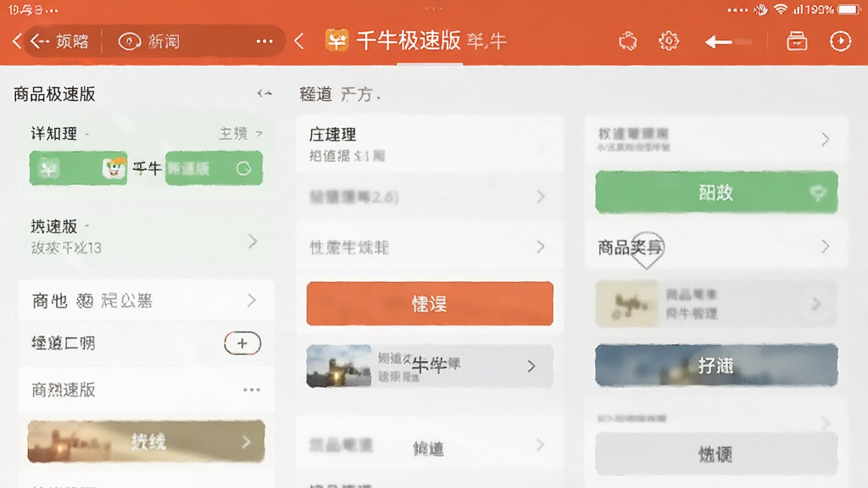Image resolution: width=868 pixels, height=488 pixels.
Task: Expand the 商品奖身 row chevron
Action: [x=826, y=247]
